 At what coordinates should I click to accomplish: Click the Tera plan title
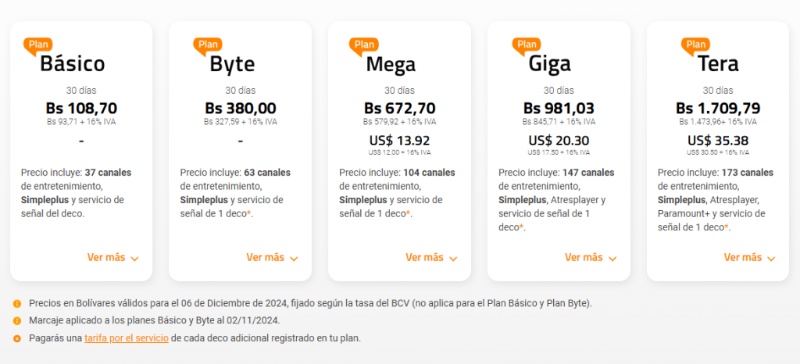click(718, 64)
